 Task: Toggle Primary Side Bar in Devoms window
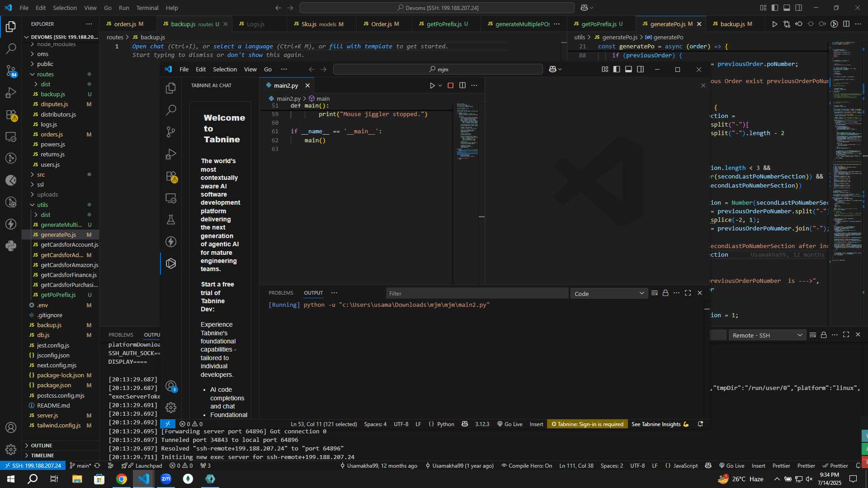pos(775,8)
